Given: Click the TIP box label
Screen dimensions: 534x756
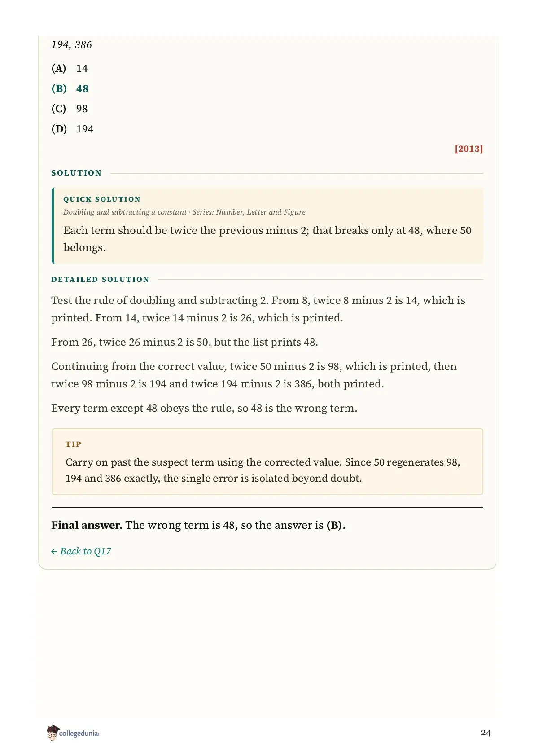Looking at the screenshot, I should (x=73, y=444).
